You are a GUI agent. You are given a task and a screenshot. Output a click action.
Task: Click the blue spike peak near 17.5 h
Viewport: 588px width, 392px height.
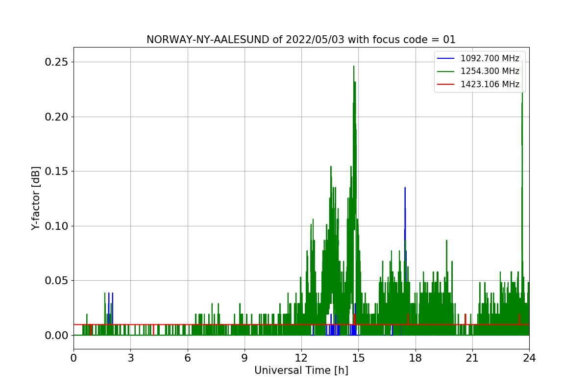point(405,188)
